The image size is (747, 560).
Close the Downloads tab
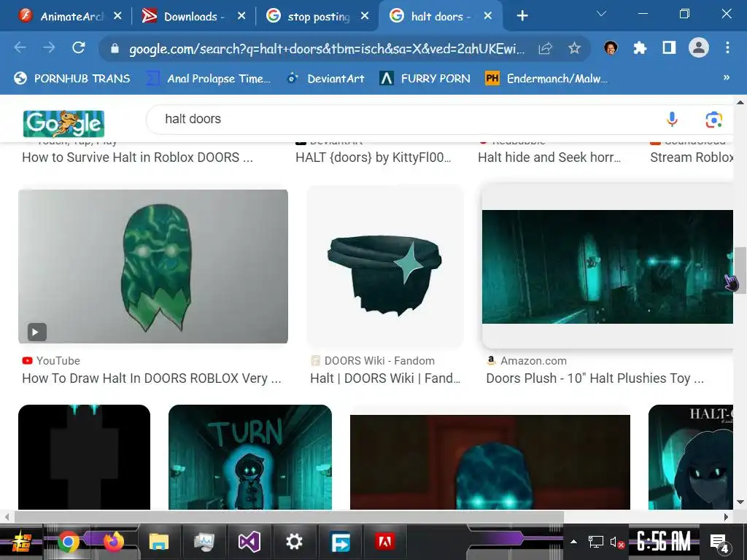click(241, 16)
